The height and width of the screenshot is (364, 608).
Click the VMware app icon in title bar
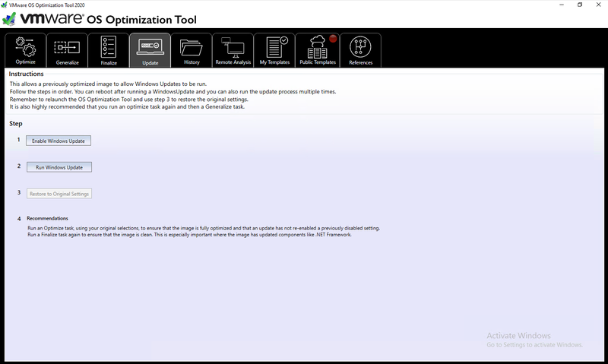pos(5,5)
